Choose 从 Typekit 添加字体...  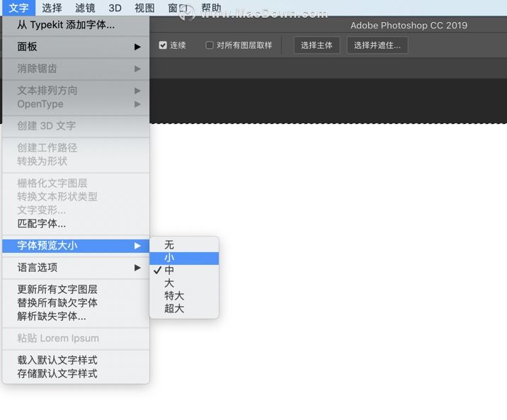[76, 25]
